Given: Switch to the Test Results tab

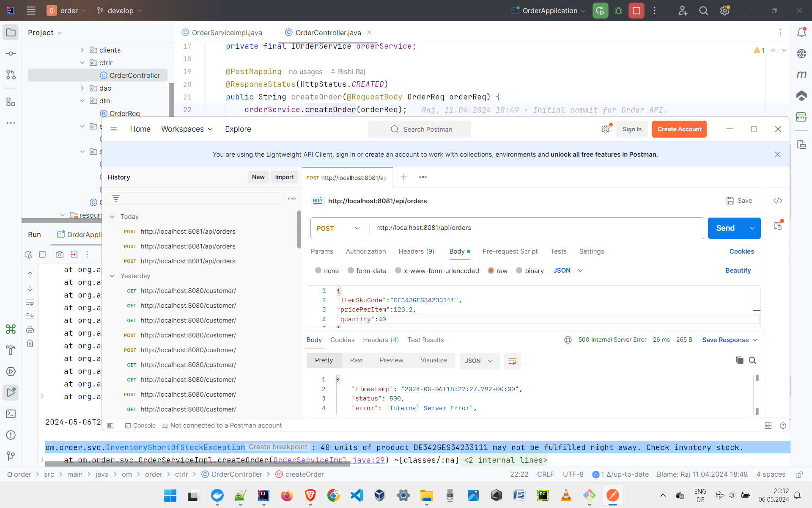Looking at the screenshot, I should point(425,340).
